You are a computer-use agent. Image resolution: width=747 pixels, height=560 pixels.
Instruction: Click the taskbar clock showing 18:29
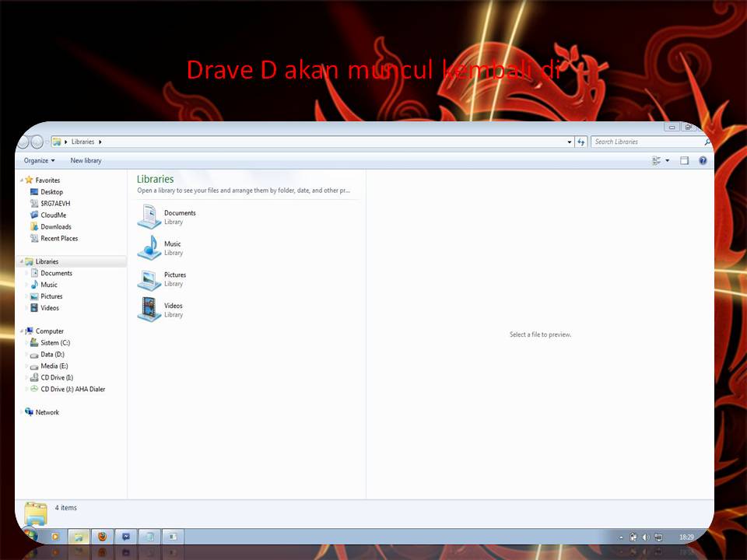686,537
